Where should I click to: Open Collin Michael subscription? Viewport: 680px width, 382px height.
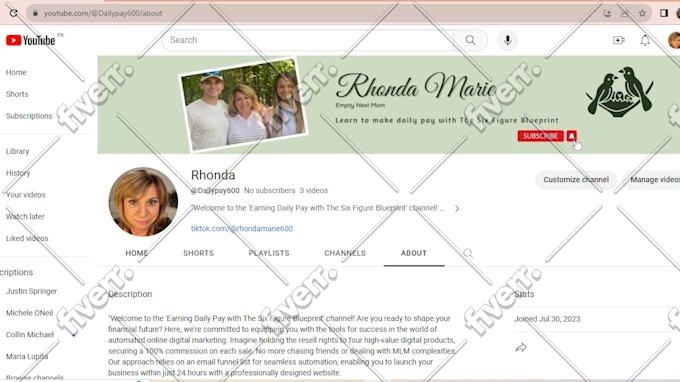(x=29, y=334)
